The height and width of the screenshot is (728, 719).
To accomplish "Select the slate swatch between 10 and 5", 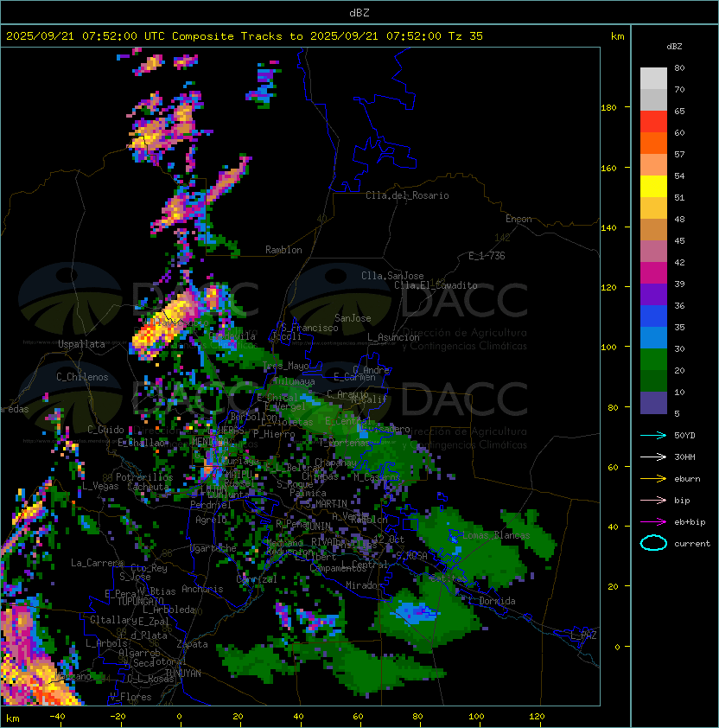I will [x=653, y=403].
